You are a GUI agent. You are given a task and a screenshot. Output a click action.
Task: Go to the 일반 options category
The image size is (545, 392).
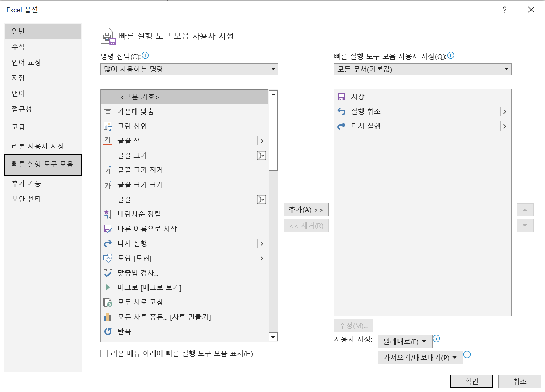[43, 31]
